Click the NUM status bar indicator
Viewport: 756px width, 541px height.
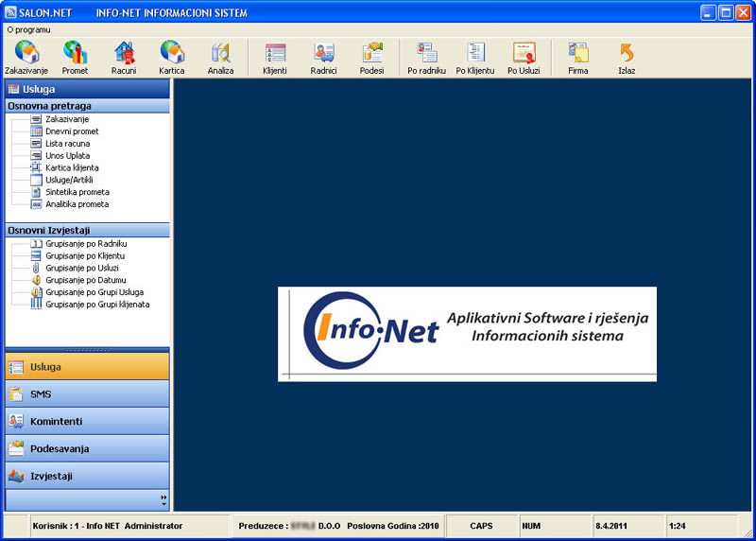531,526
